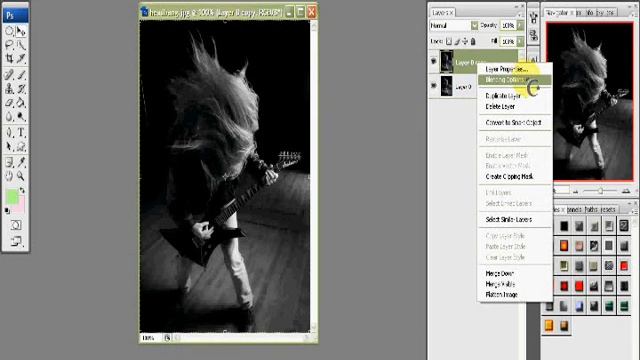The width and height of the screenshot is (640, 360).
Task: Select the Brush tool
Action: (21, 75)
